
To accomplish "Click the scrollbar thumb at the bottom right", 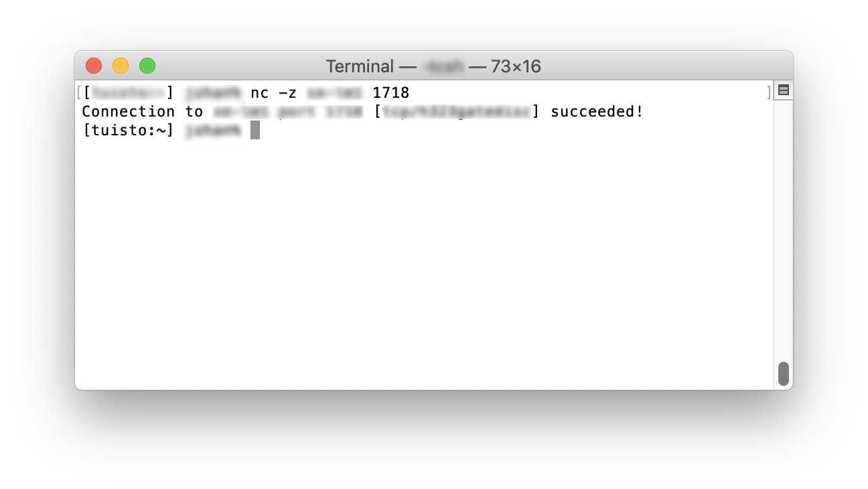I will coord(783,374).
